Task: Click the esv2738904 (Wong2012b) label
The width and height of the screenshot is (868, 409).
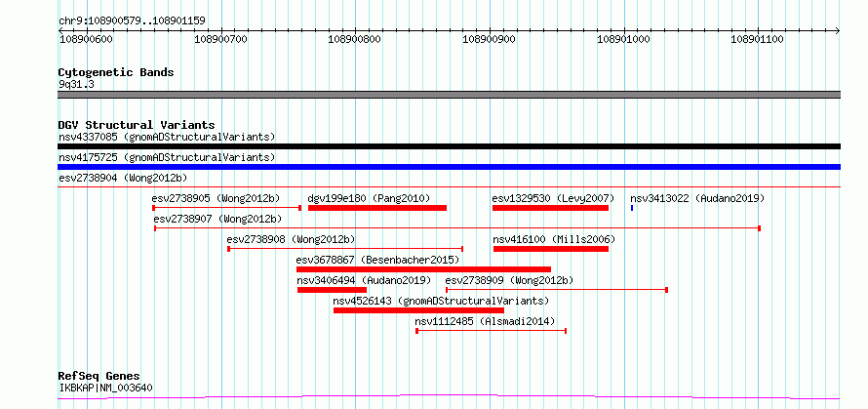Action: 123,178
